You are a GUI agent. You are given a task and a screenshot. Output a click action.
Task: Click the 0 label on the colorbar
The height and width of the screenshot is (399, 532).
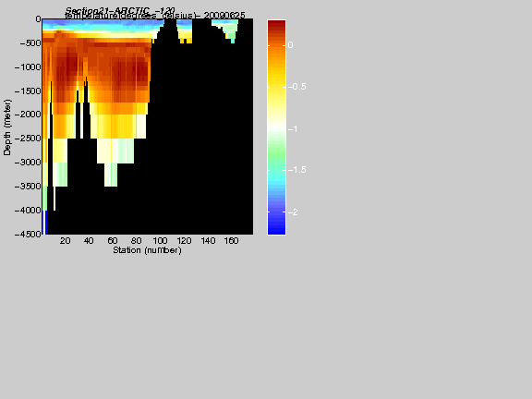tap(290, 44)
